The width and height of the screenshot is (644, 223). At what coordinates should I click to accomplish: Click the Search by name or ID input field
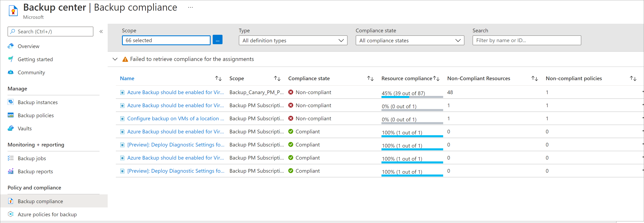[527, 40]
